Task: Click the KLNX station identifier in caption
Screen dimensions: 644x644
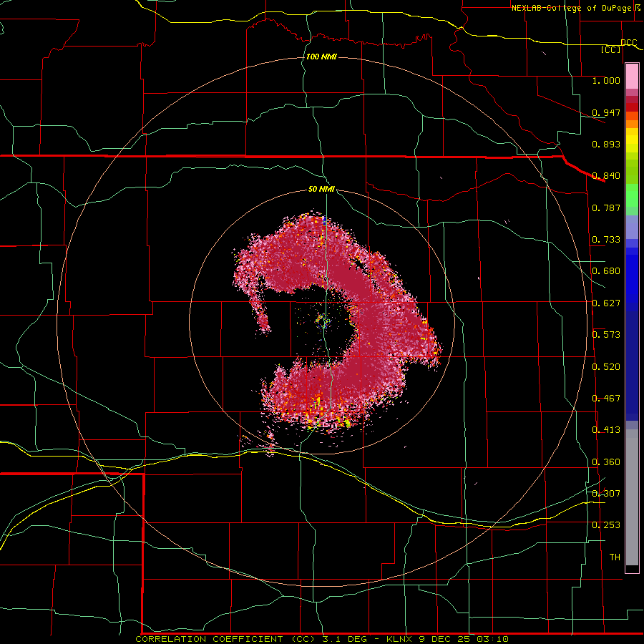Action: pyautogui.click(x=401, y=639)
